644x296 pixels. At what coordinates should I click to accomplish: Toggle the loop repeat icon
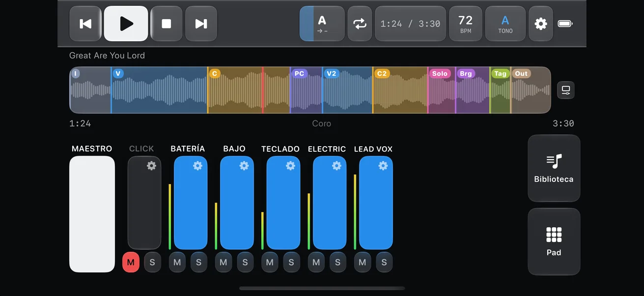click(x=360, y=24)
